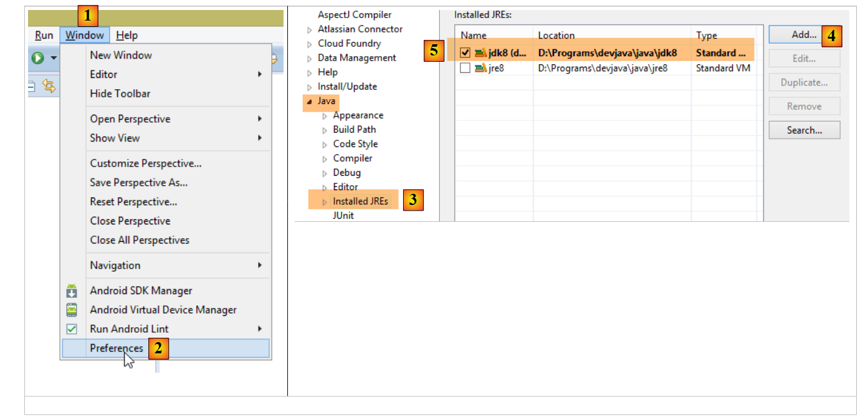This screenshot has width=868, height=420.
Task: Click the jre8 library icon in JRE list
Action: [x=480, y=68]
